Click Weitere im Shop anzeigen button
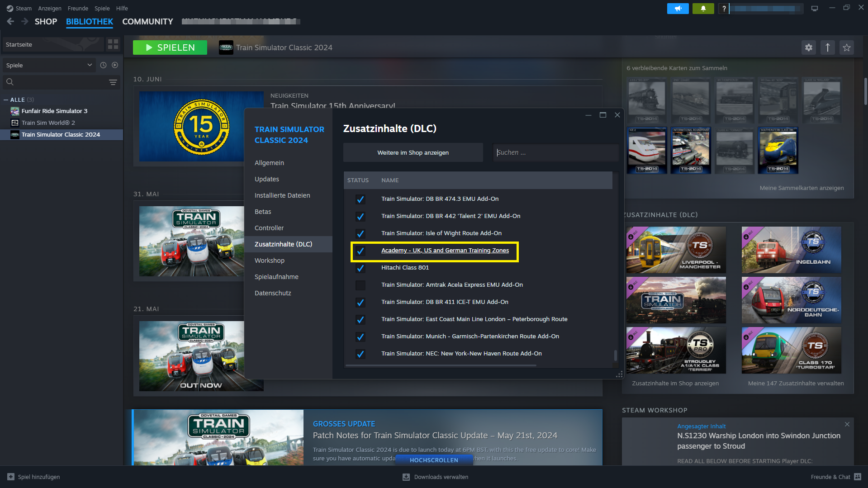Viewport: 868px width, 488px height. (x=413, y=152)
